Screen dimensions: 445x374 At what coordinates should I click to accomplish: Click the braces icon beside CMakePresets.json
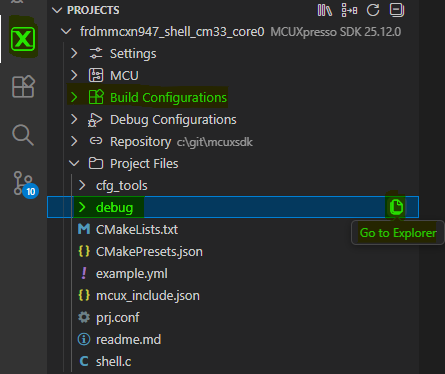click(84, 251)
